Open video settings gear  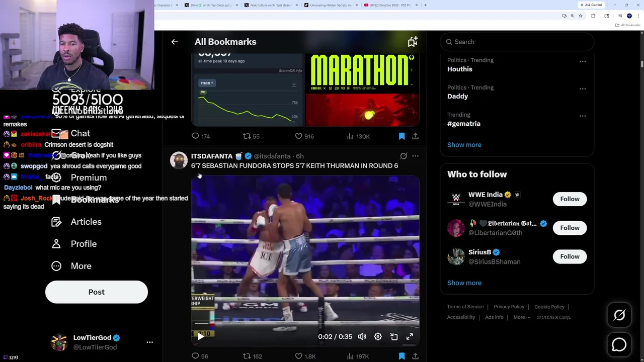[x=378, y=337]
